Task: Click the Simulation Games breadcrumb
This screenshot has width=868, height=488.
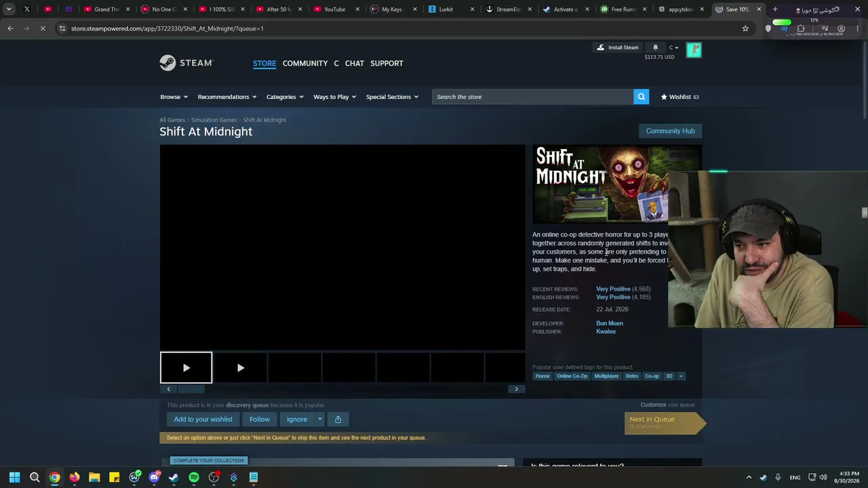Action: 214,120
